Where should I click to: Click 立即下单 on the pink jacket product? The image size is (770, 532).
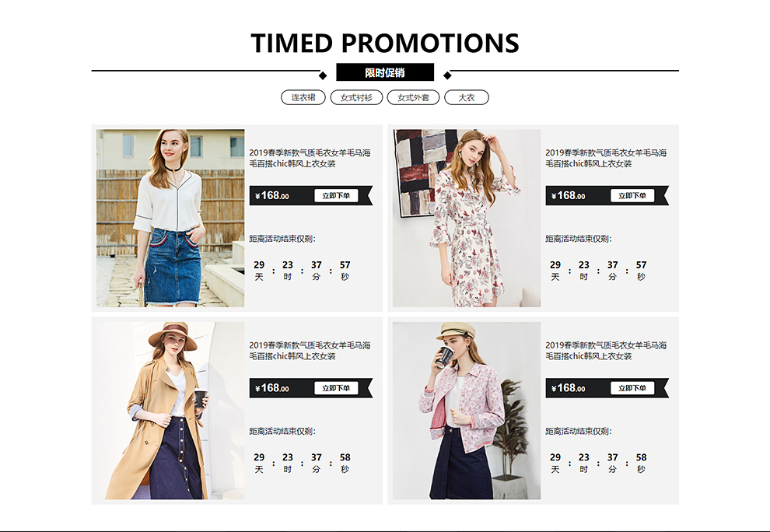click(x=632, y=388)
